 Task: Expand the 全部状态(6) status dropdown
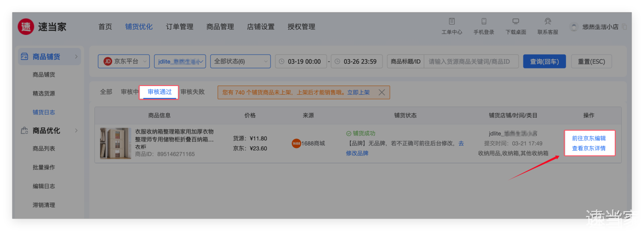click(x=240, y=62)
